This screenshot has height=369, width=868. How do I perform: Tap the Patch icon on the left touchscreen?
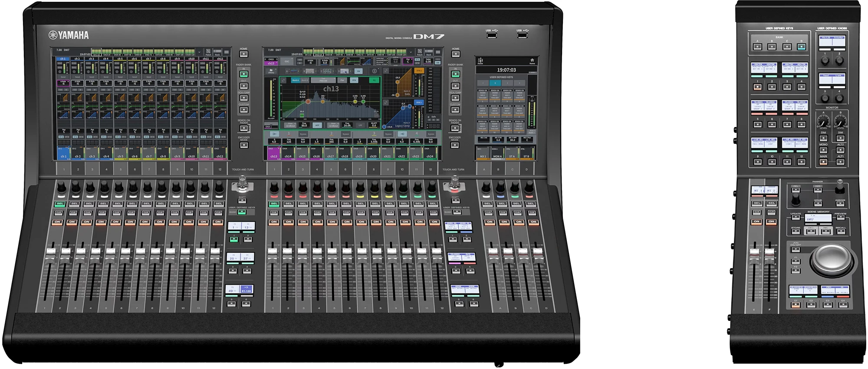pos(208,52)
